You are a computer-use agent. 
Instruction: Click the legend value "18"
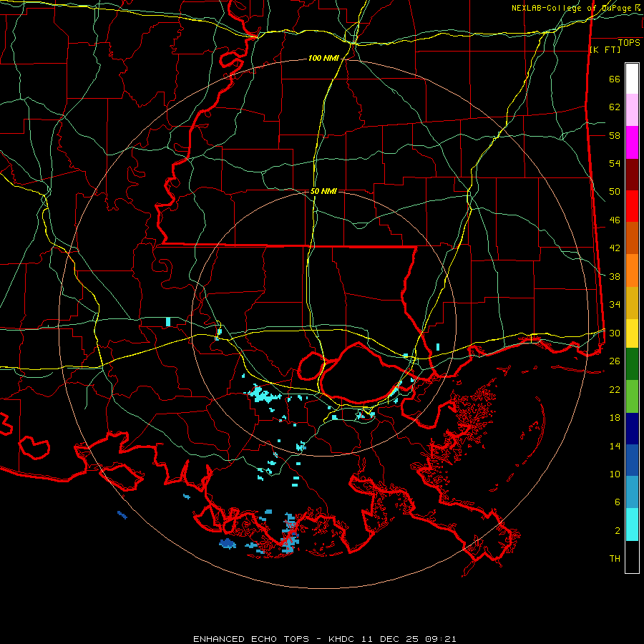point(615,418)
